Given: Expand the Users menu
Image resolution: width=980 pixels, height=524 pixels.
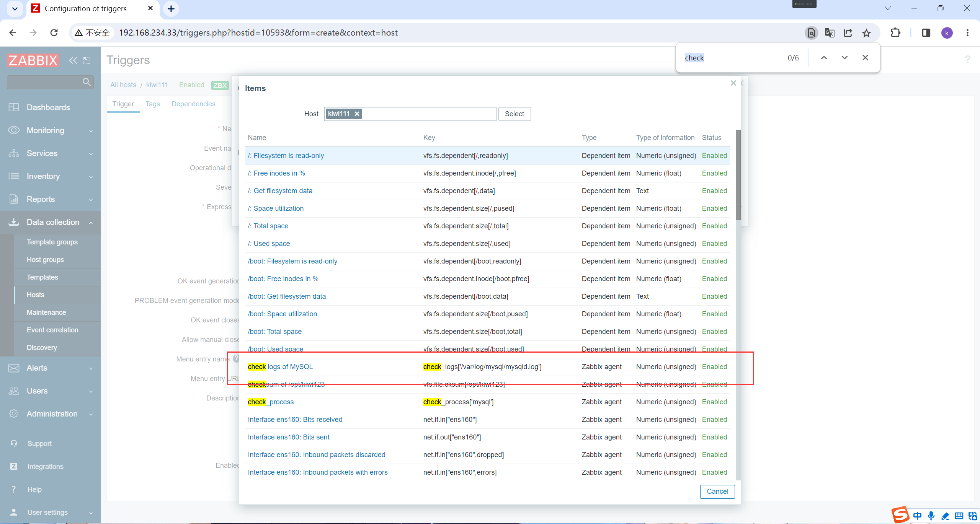Looking at the screenshot, I should coord(50,391).
